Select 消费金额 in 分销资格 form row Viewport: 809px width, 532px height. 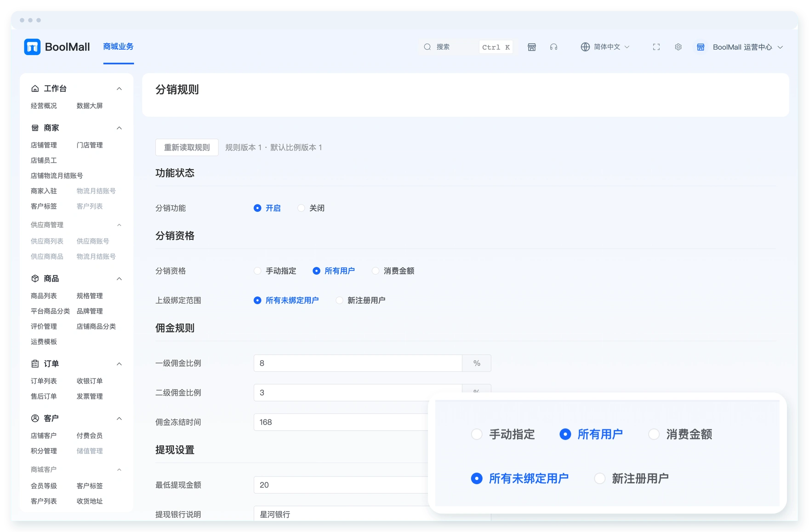pyautogui.click(x=393, y=271)
